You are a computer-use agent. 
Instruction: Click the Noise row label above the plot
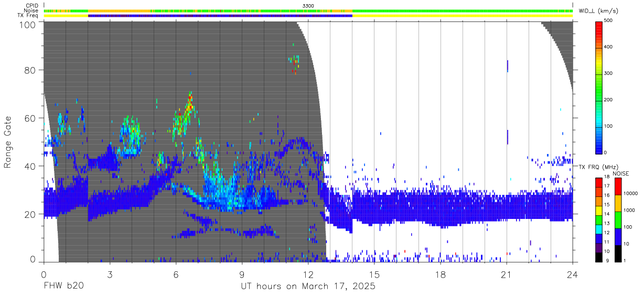pyautogui.click(x=31, y=10)
